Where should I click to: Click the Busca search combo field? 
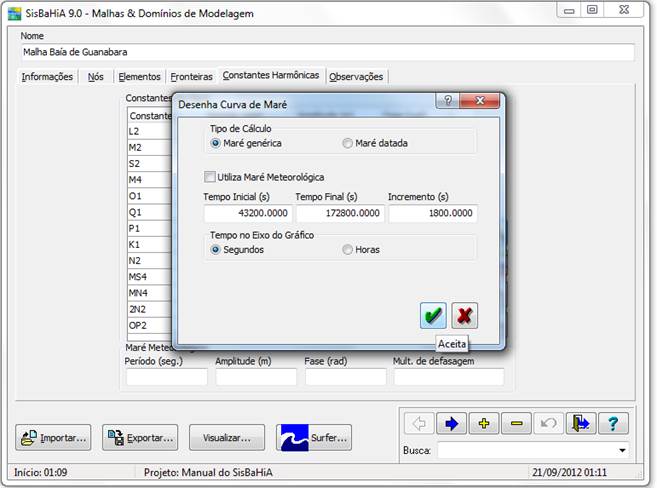(x=533, y=450)
